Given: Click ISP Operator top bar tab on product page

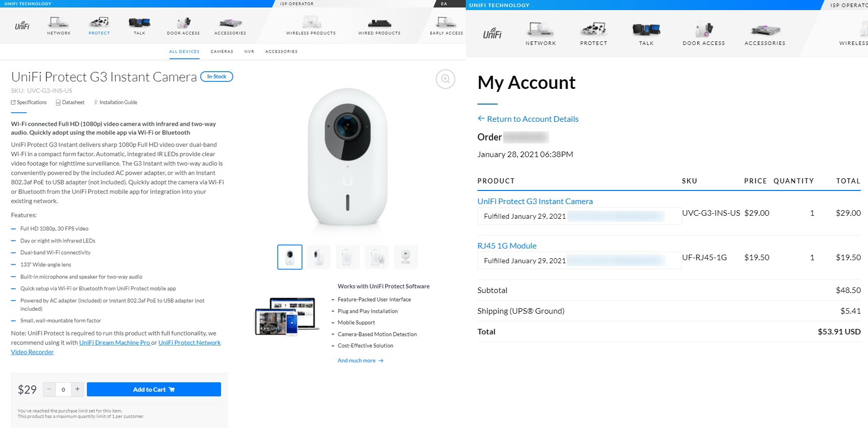Looking at the screenshot, I should (297, 4).
